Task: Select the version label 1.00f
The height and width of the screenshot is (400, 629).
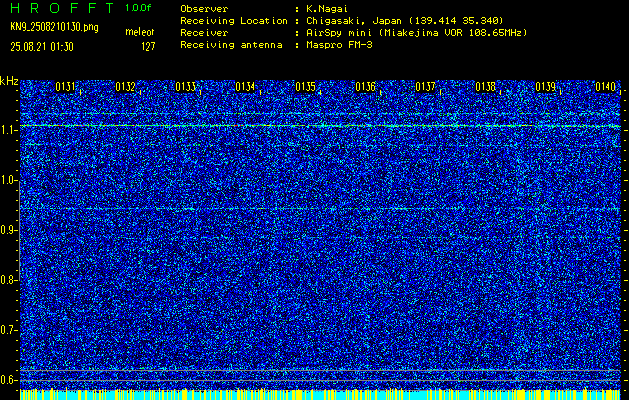Action: [138, 8]
